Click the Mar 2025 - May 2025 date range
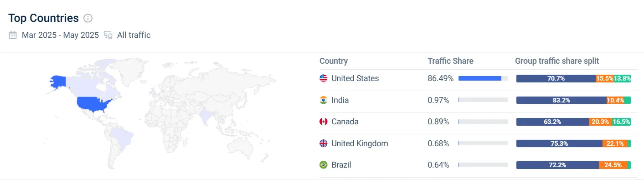644x189 pixels. 60,35
